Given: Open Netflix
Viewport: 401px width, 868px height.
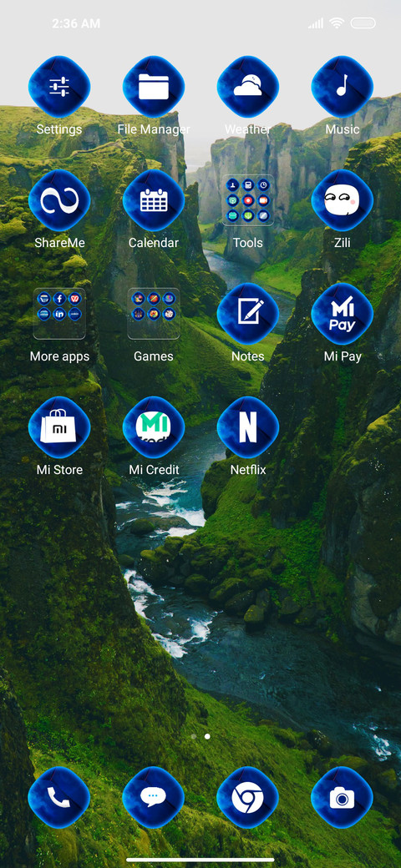Looking at the screenshot, I should [247, 427].
